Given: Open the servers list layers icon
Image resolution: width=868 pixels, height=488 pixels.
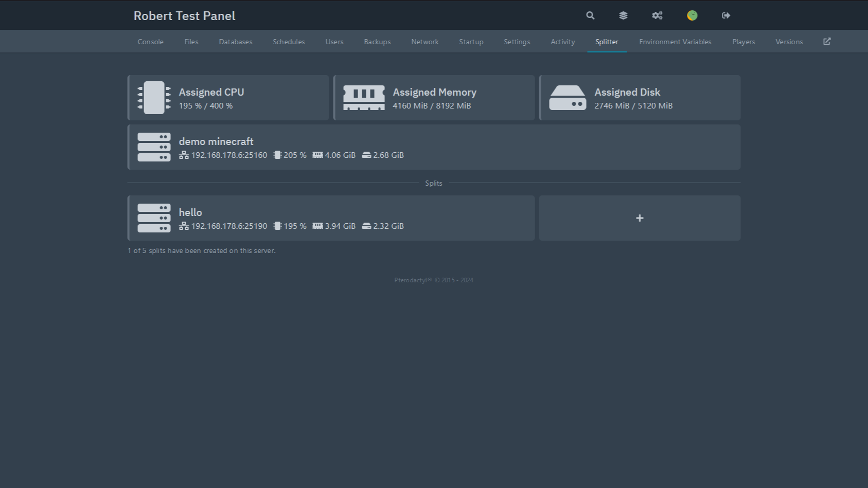Looking at the screenshot, I should (x=623, y=15).
